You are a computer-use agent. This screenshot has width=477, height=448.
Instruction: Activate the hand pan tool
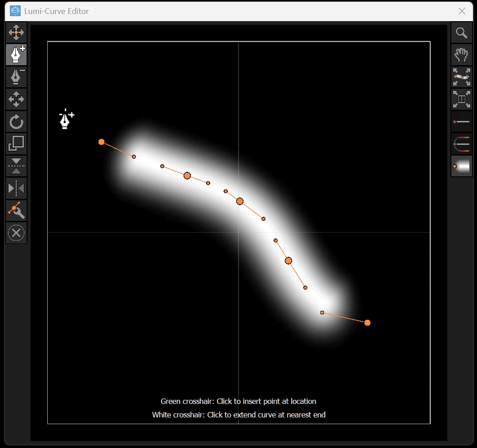pyautogui.click(x=461, y=55)
